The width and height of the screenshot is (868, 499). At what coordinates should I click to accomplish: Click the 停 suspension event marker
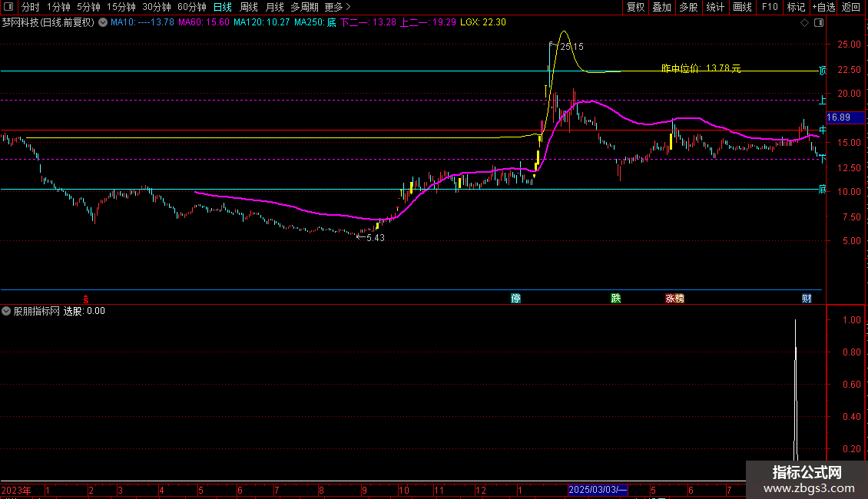click(515, 298)
